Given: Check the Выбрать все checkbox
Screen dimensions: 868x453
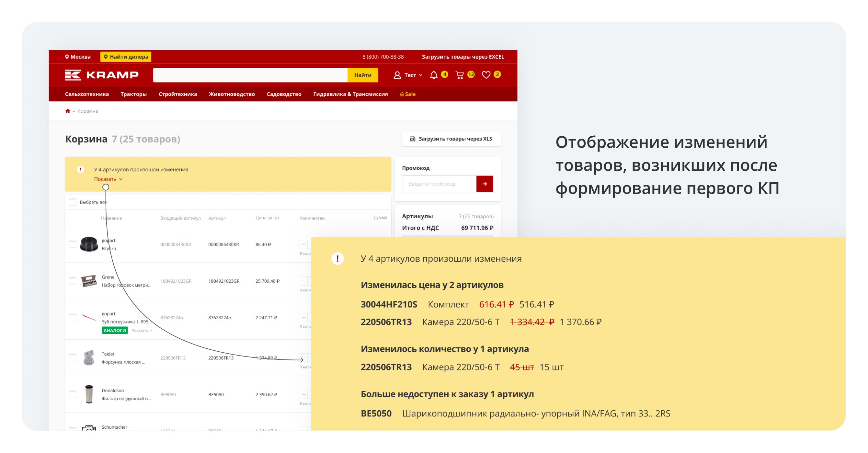Looking at the screenshot, I should point(73,202).
